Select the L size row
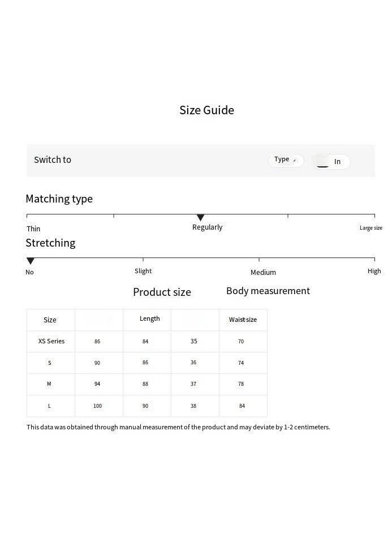This screenshot has width=392, height=534. click(x=50, y=406)
